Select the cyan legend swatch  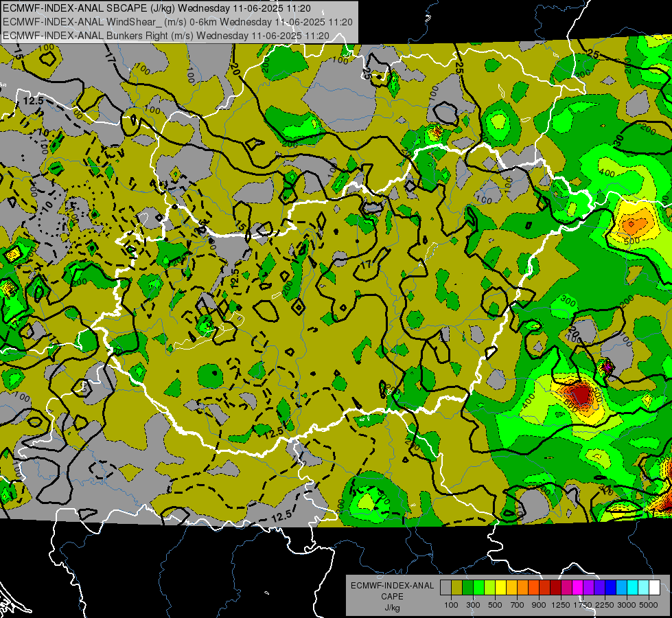633,587
